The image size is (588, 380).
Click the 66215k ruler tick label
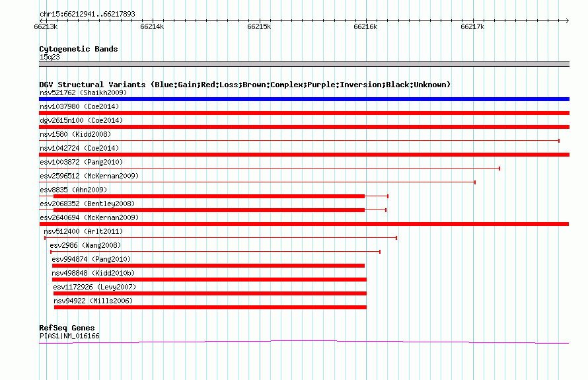(x=259, y=26)
